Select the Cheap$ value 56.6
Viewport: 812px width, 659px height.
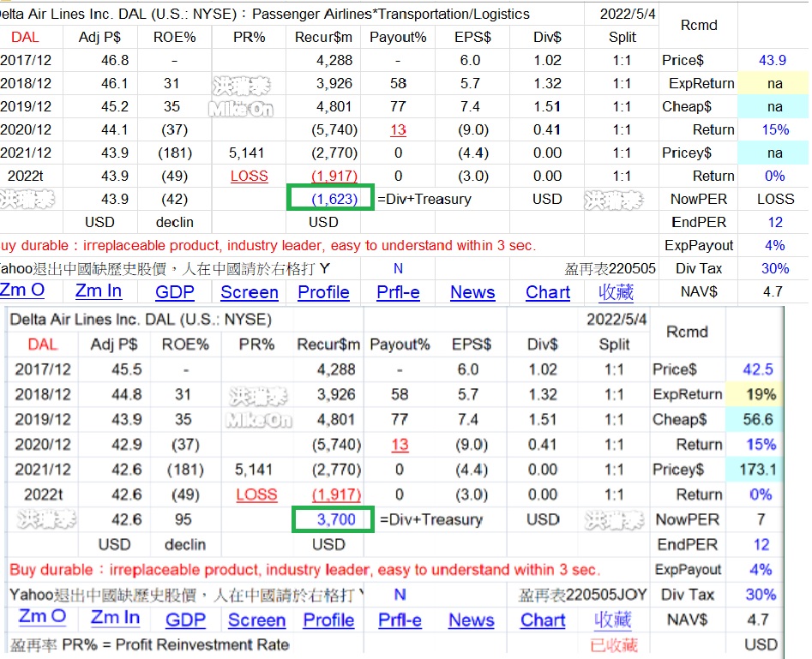756,419
